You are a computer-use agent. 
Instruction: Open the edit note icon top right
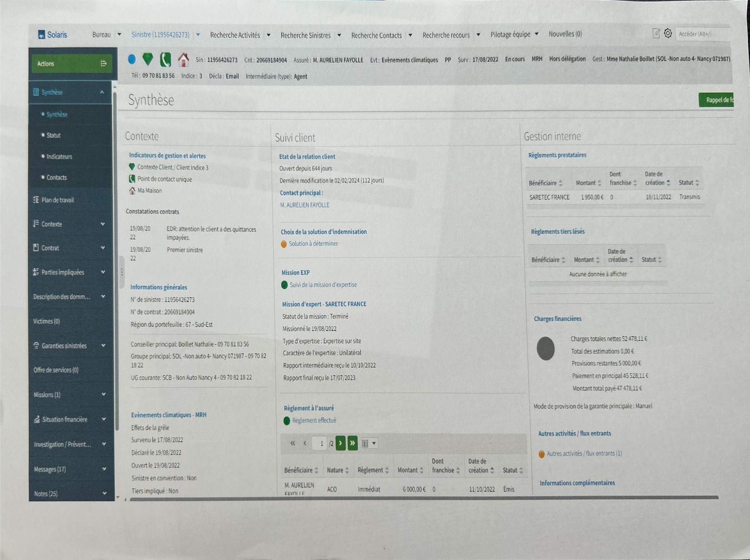pos(656,34)
